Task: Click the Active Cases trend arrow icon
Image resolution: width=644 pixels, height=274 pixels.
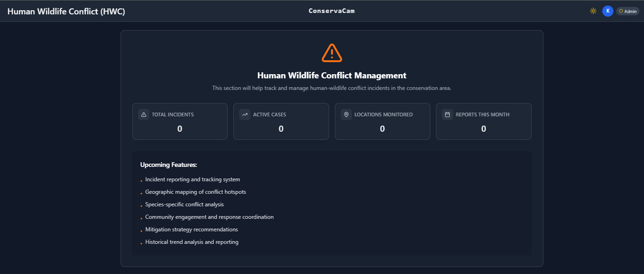Action: point(245,115)
